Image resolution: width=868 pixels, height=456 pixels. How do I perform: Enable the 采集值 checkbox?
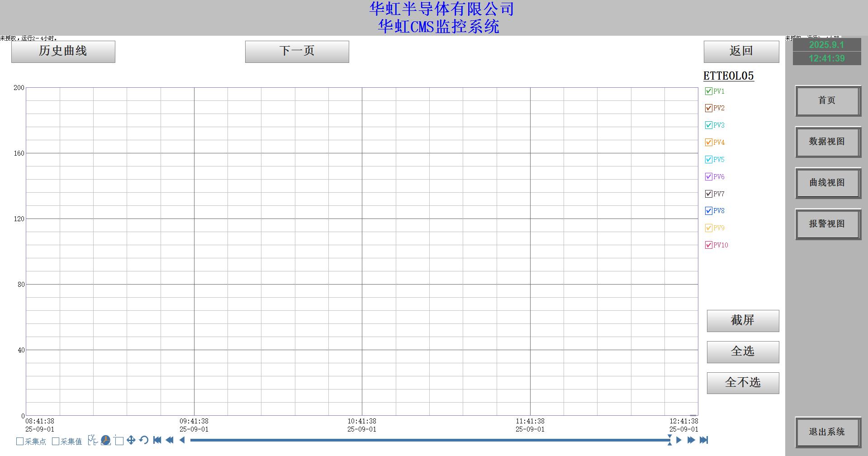(56, 442)
